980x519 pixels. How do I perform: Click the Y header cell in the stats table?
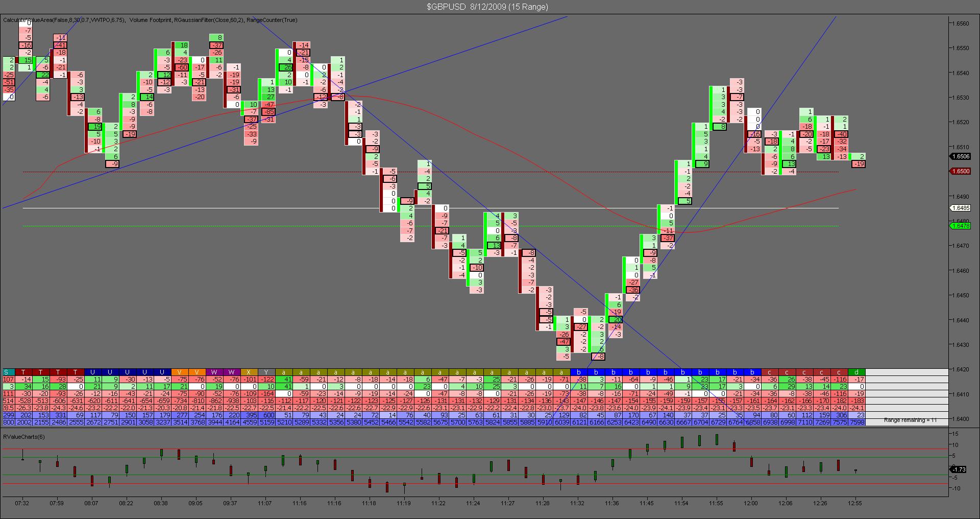tap(266, 372)
